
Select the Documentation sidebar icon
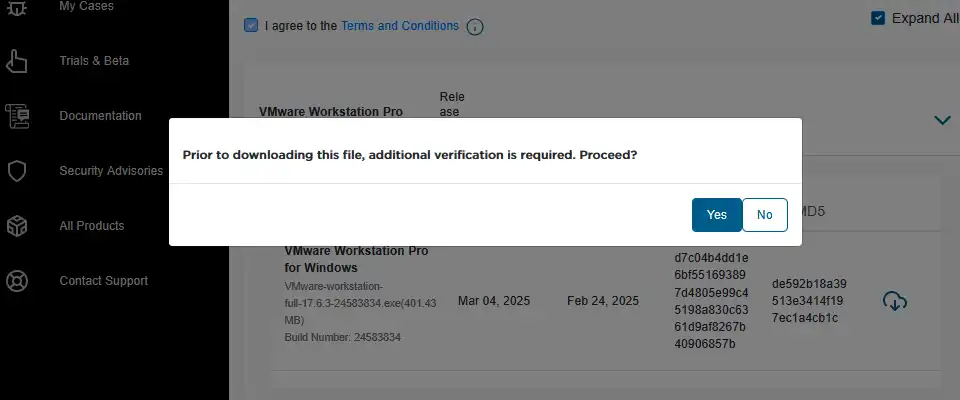17,116
